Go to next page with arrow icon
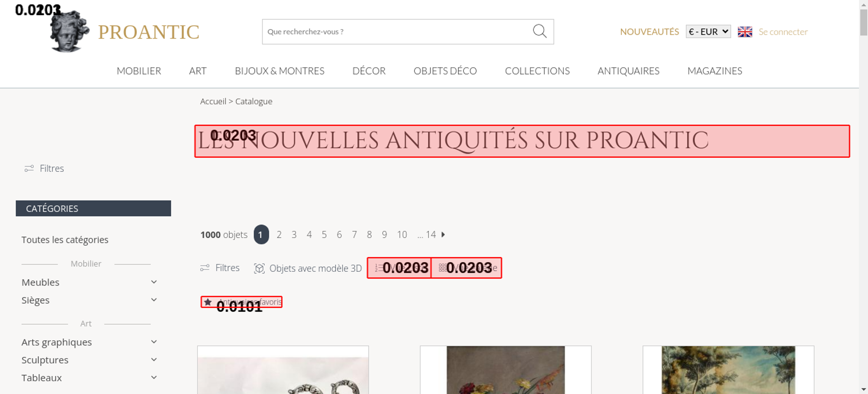The width and height of the screenshot is (868, 394). pyautogui.click(x=443, y=234)
